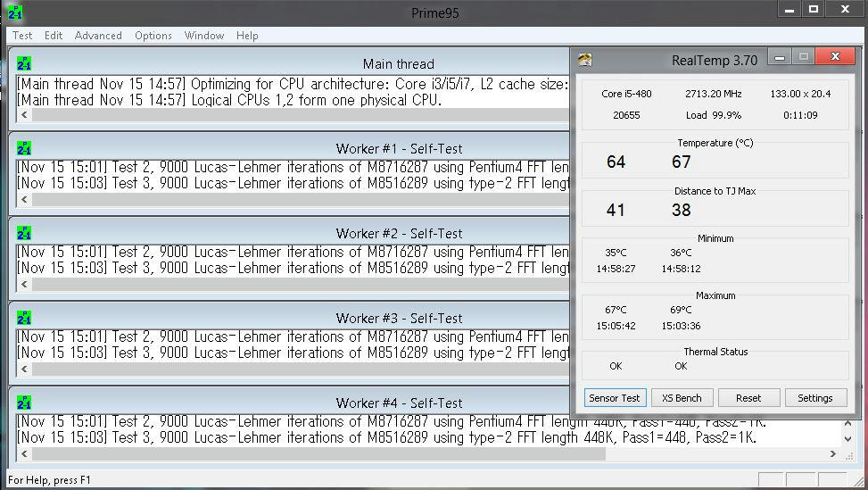
Task: Click the minimum temperature time 14:58:12
Action: [x=681, y=269]
